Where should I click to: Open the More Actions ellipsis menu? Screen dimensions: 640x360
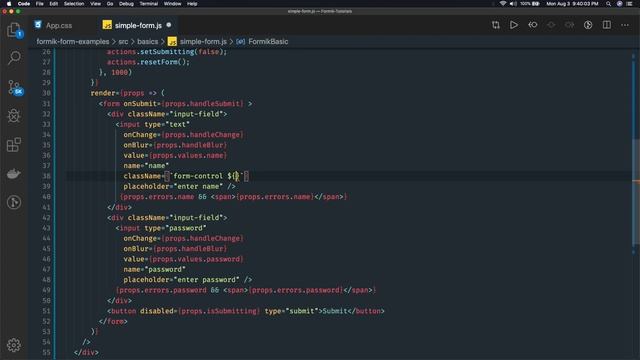625,25
